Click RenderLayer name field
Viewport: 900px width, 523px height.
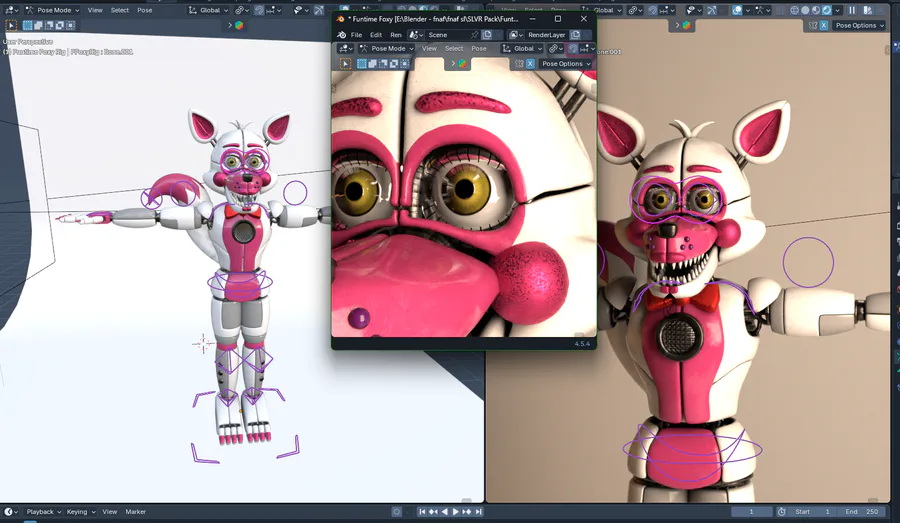pyautogui.click(x=546, y=35)
